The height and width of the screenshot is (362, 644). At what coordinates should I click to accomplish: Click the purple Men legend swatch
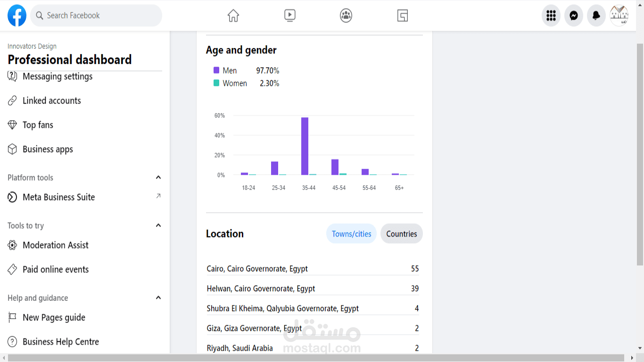tap(216, 70)
